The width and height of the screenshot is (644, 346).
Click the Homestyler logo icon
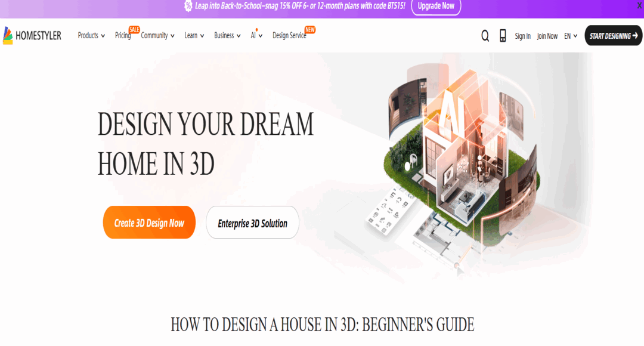(x=8, y=36)
